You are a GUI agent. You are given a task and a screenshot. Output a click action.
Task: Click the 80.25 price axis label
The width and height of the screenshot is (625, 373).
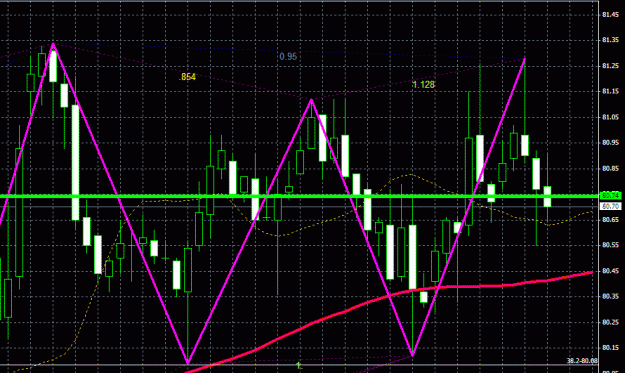point(610,322)
